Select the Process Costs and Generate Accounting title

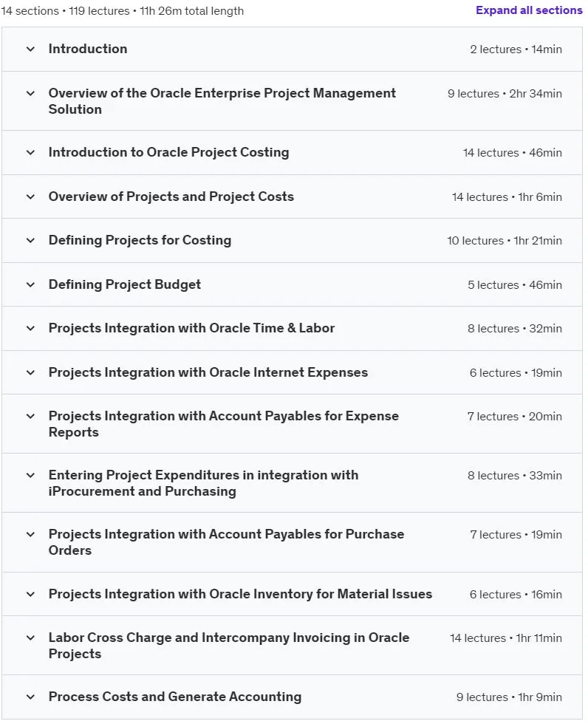pyautogui.click(x=174, y=697)
